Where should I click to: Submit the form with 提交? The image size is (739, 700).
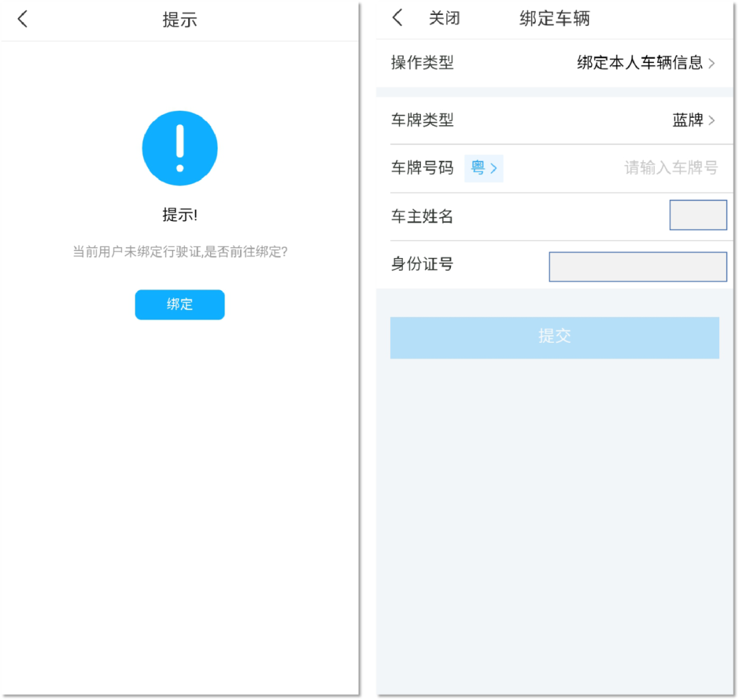point(554,337)
